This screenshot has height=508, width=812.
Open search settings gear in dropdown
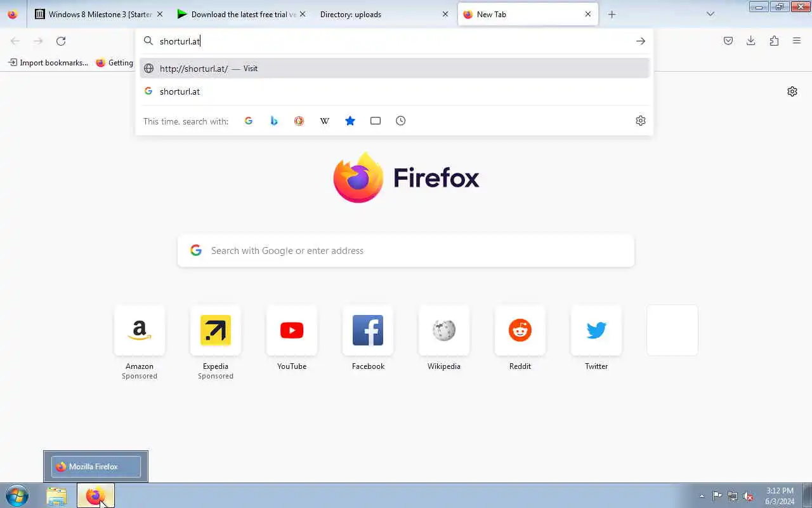[641, 121]
